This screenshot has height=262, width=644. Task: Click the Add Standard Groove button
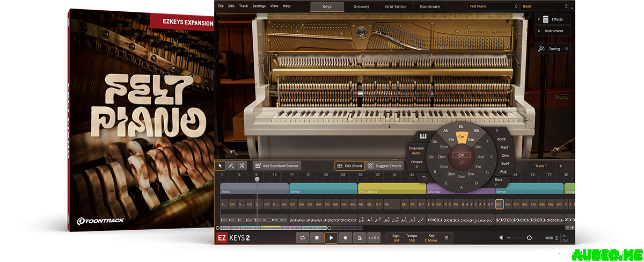point(277,166)
